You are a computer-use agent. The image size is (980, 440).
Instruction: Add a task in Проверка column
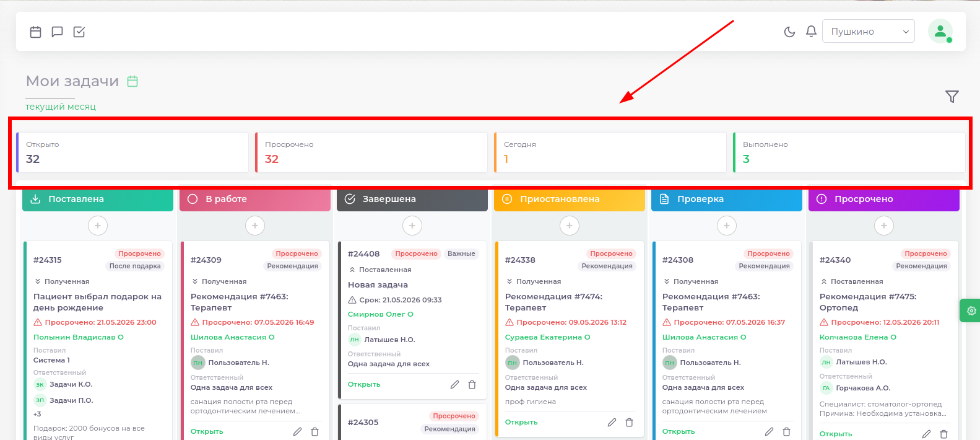click(x=727, y=226)
